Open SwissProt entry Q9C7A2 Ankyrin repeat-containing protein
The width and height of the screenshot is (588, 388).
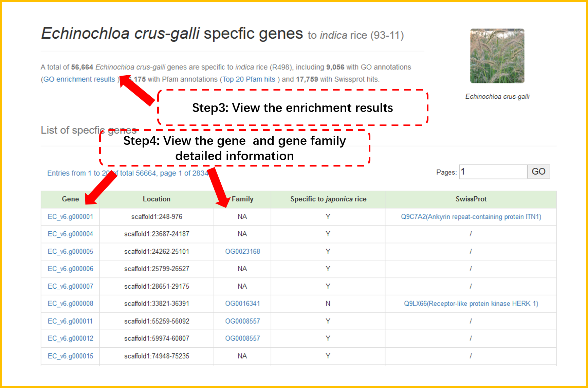tap(471, 217)
